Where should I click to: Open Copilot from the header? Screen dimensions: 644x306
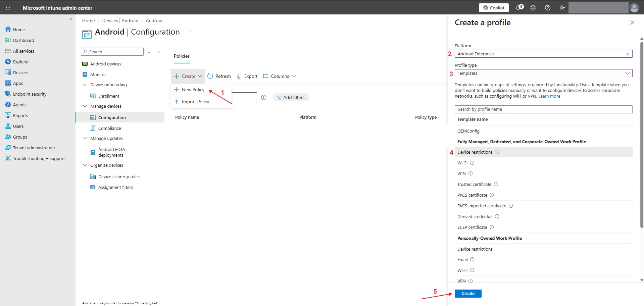click(494, 8)
